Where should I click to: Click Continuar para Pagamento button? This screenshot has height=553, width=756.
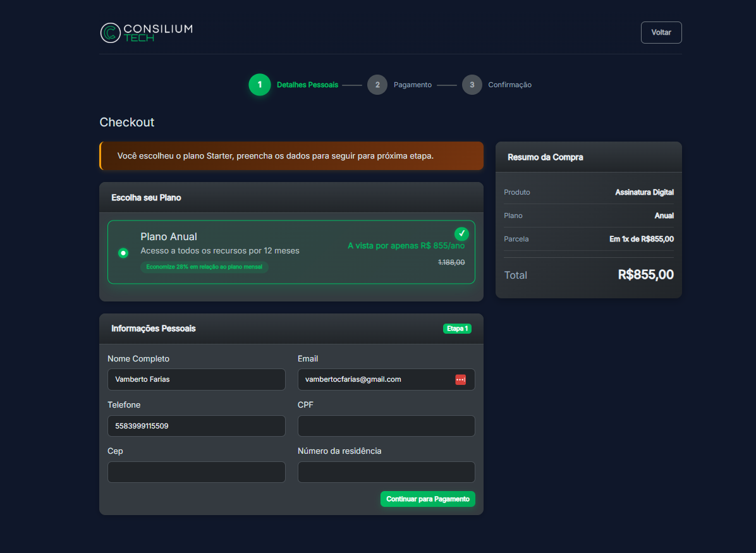click(x=427, y=499)
